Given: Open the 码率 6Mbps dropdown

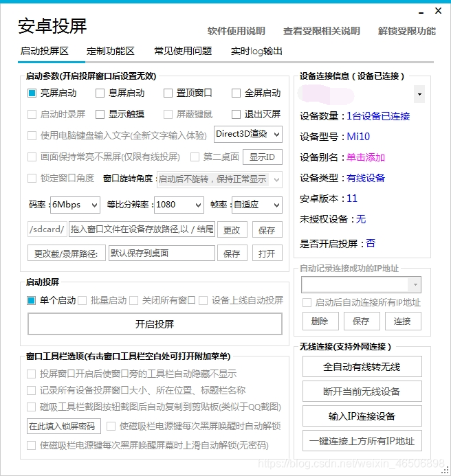Looking at the screenshot, I should [x=75, y=205].
